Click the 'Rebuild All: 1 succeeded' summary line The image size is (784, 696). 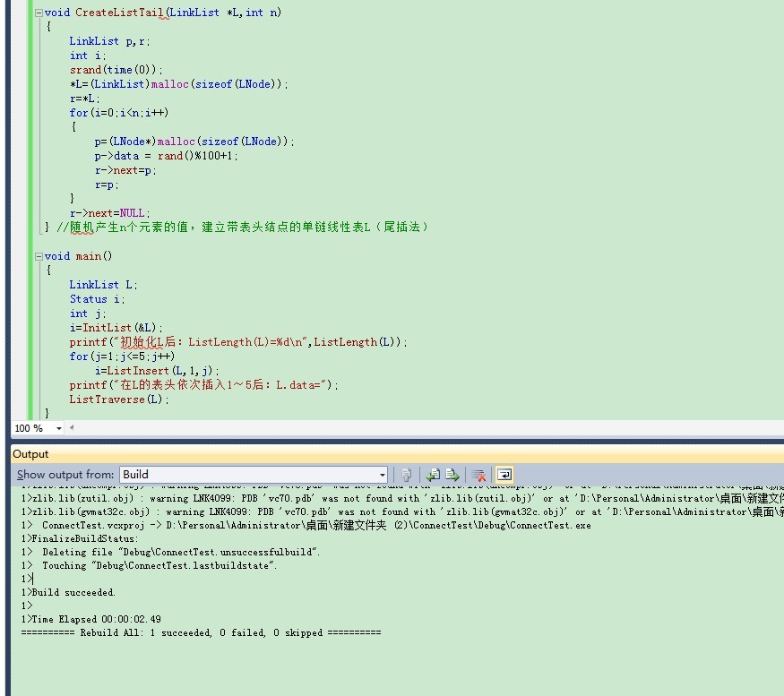(x=201, y=633)
